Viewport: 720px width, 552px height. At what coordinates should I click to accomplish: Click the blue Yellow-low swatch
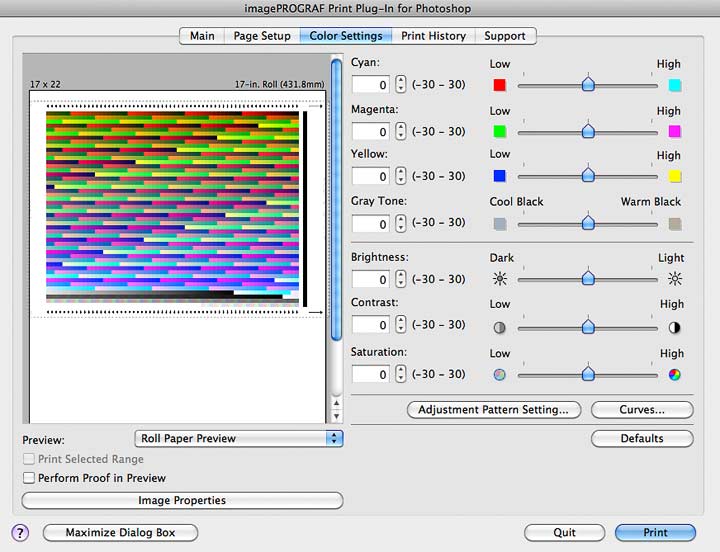[500, 176]
